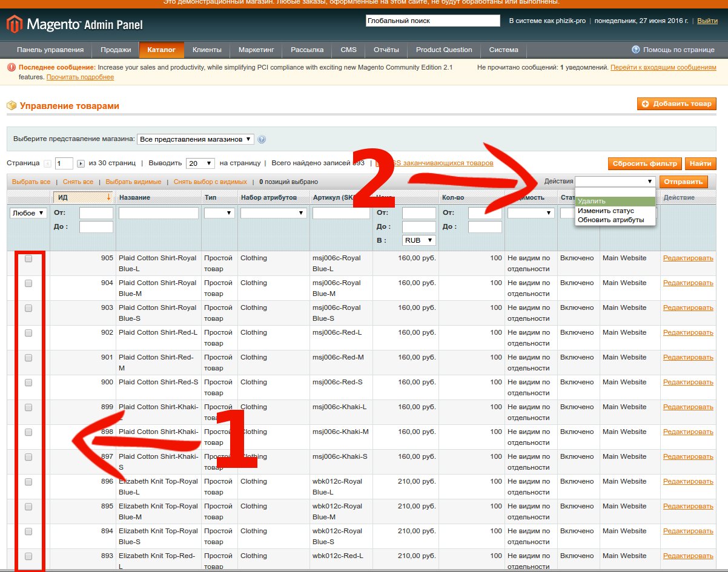The height and width of the screenshot is (572, 728).
Task: Check the box for product ID 896
Action: (28, 482)
